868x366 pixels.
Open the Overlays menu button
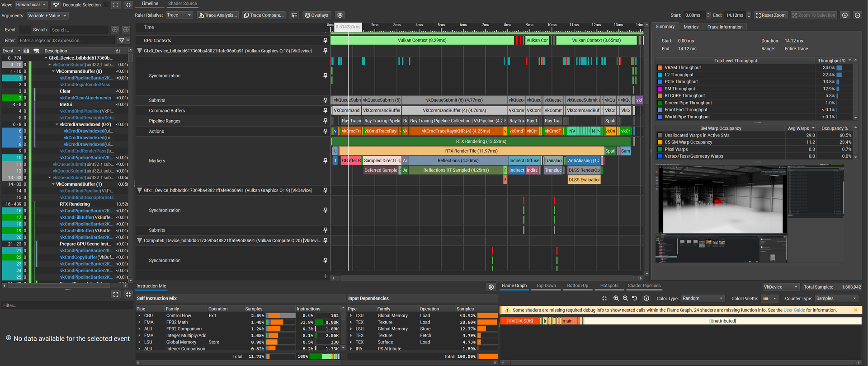316,15
